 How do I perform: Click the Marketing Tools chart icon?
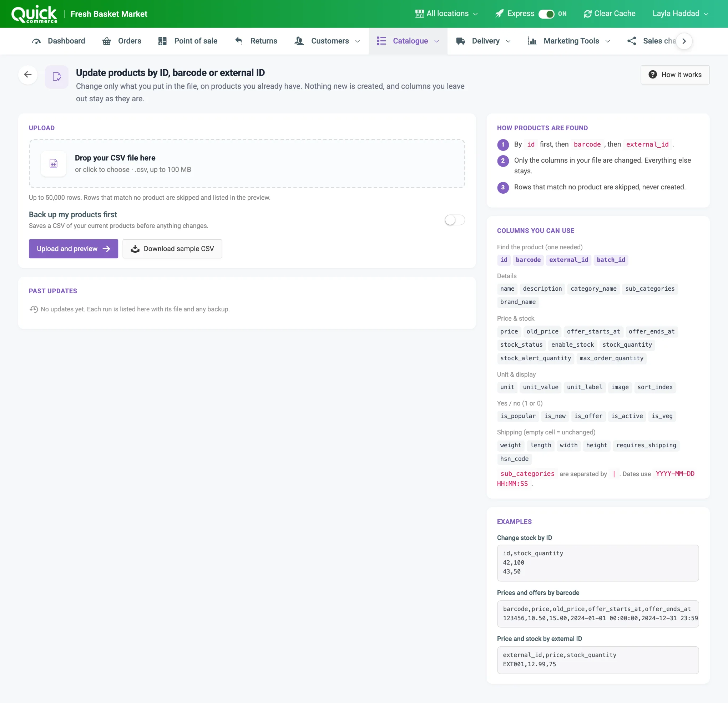(532, 41)
